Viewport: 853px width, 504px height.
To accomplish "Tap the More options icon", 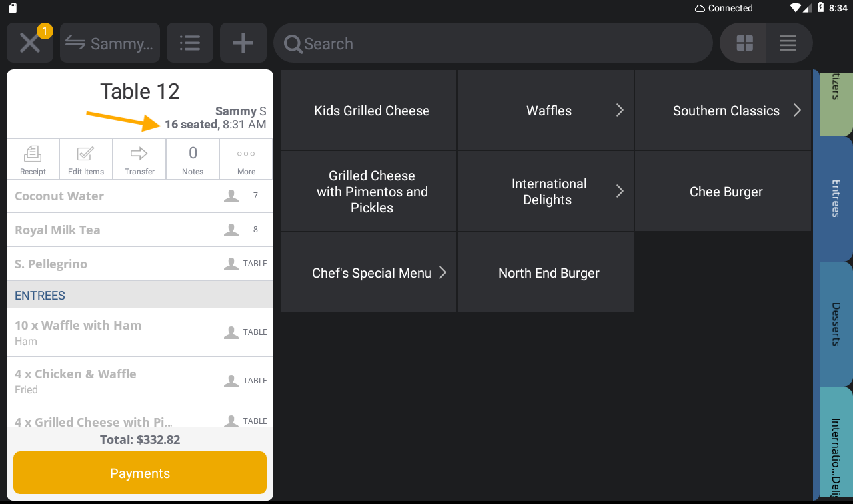I will 245,159.
